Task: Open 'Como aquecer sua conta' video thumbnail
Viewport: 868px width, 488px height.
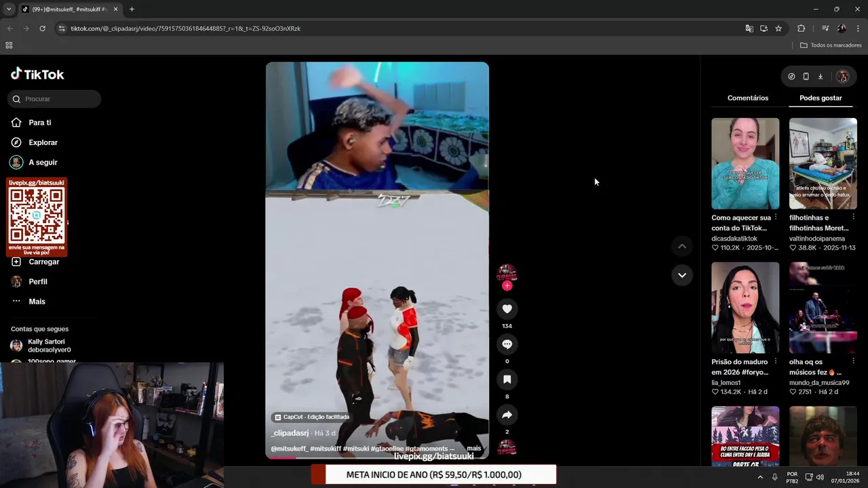Action: click(745, 163)
